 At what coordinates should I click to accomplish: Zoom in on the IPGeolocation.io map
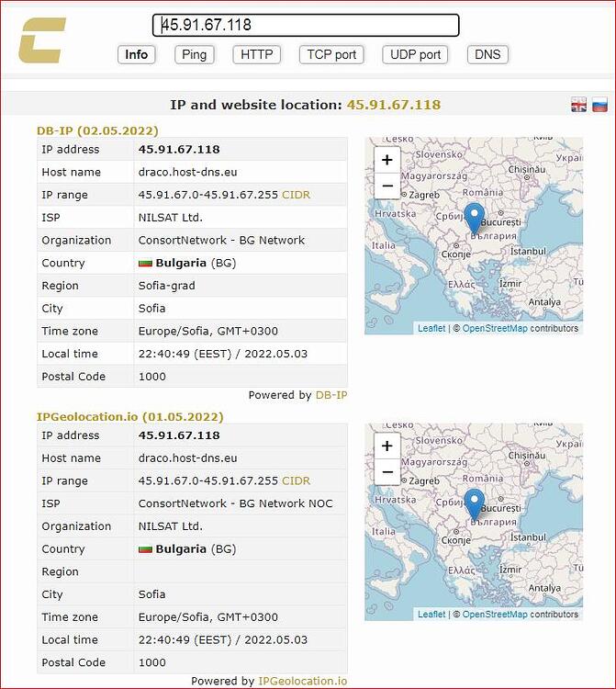[x=387, y=446]
